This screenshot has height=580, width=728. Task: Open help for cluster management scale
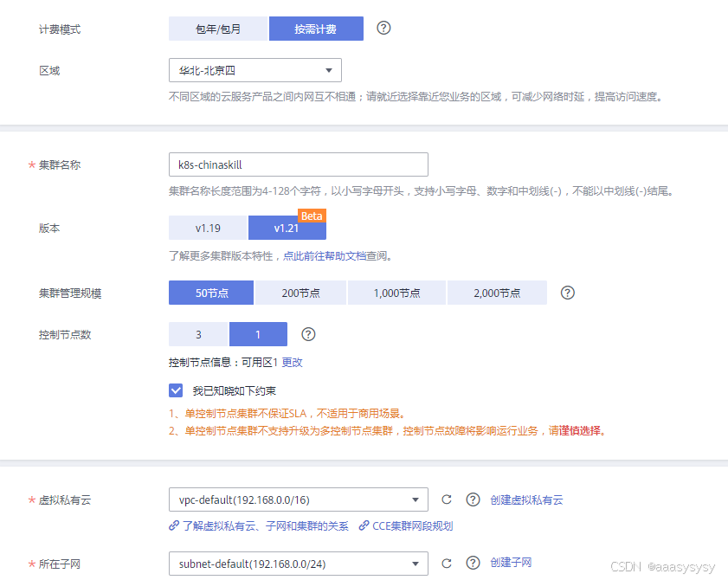[567, 293]
